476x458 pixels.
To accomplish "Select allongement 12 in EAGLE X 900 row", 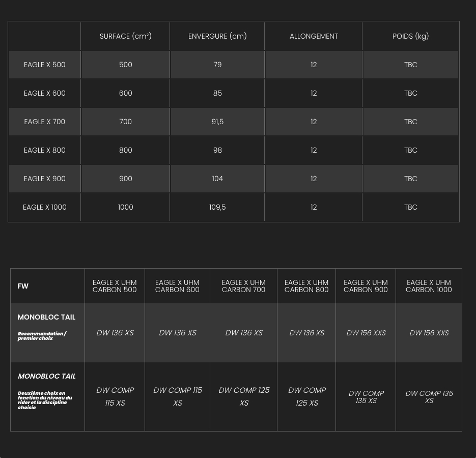I will click(x=314, y=179).
